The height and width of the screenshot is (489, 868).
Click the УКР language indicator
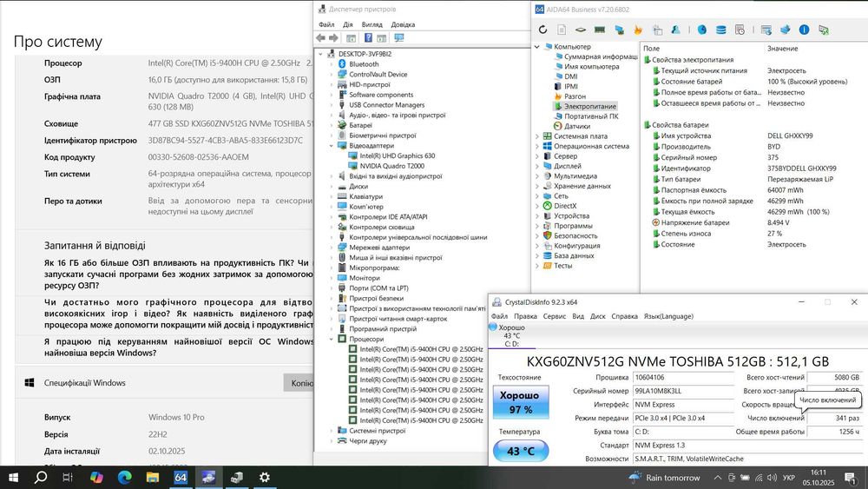click(789, 478)
